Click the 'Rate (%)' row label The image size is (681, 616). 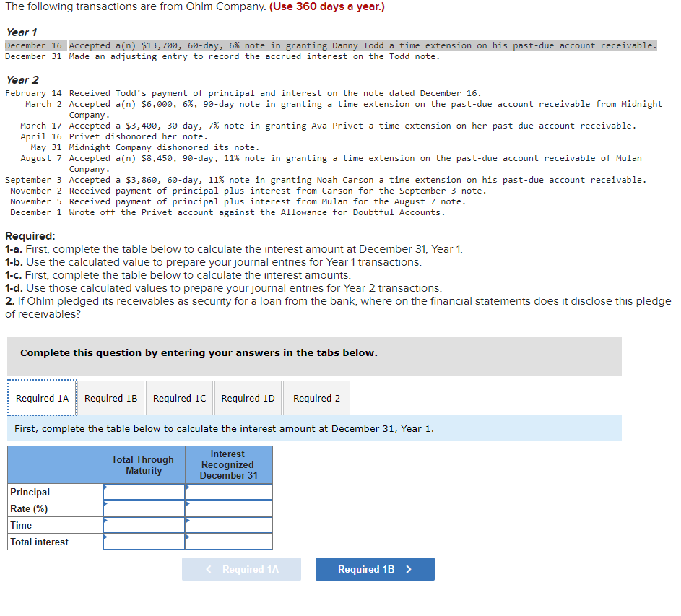pyautogui.click(x=29, y=508)
